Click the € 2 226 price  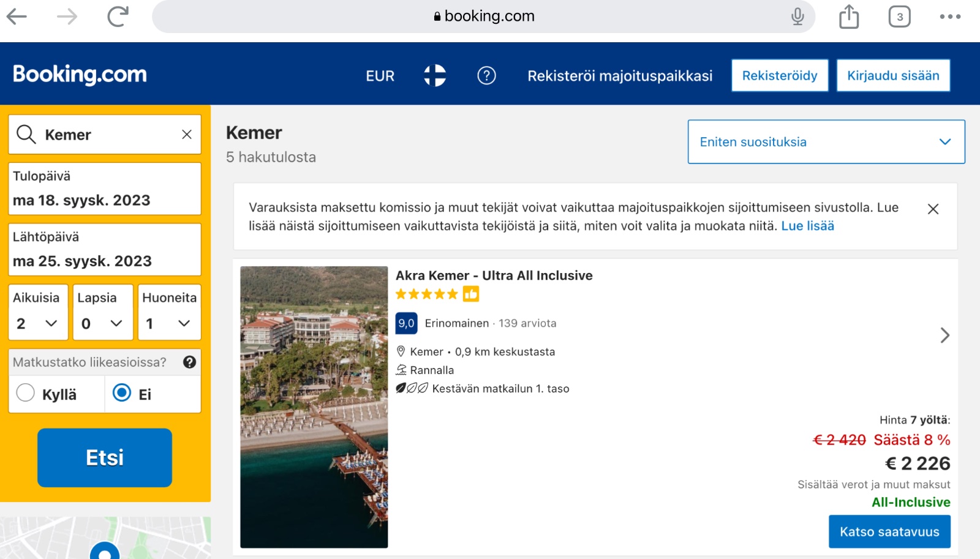pos(918,463)
